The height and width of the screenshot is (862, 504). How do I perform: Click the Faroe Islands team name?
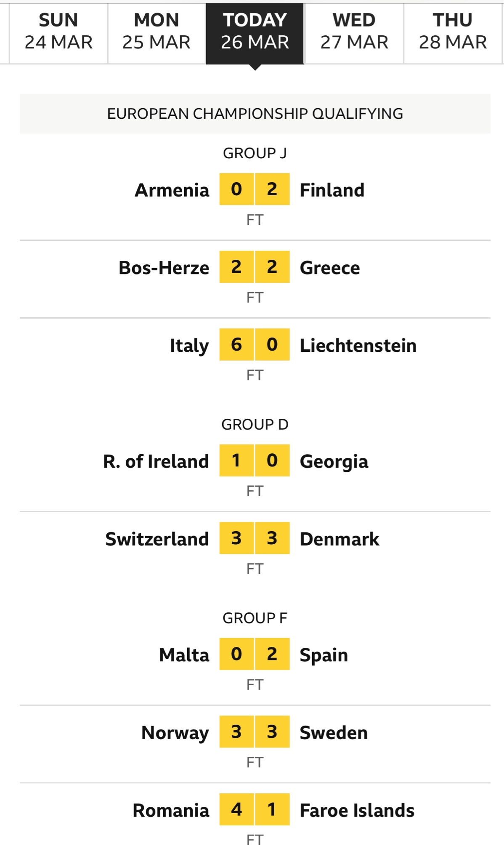pos(357,811)
